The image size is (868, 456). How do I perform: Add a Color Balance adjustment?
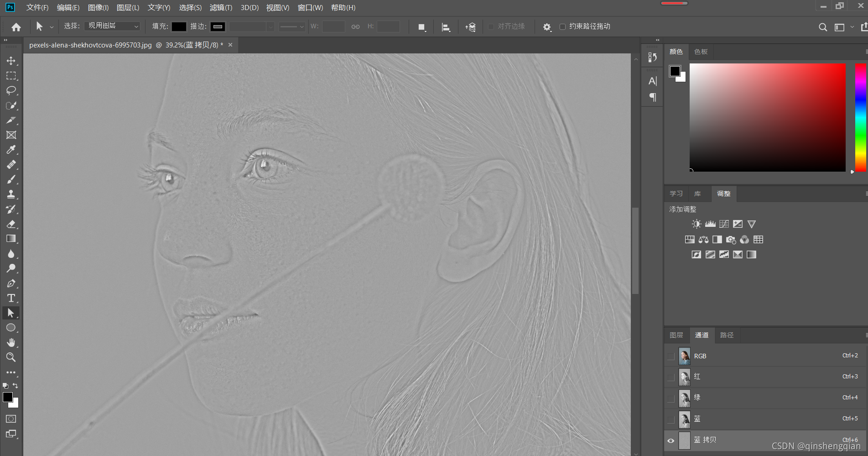point(703,240)
